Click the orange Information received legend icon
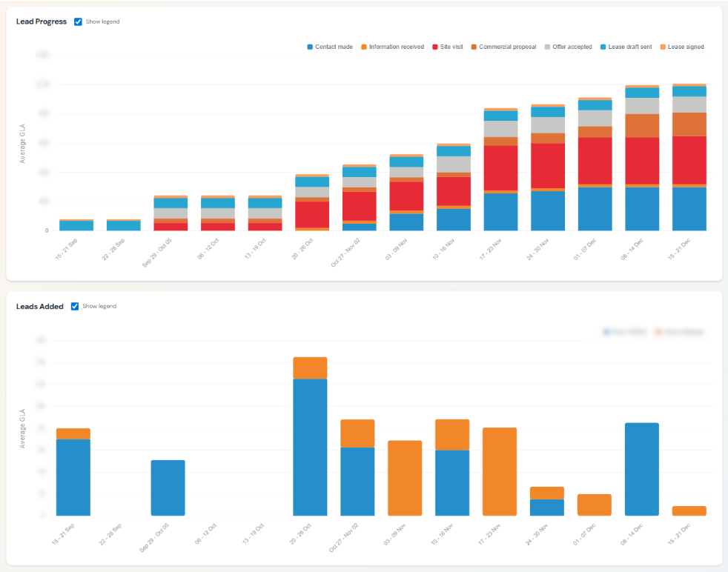728x572 pixels. point(364,46)
